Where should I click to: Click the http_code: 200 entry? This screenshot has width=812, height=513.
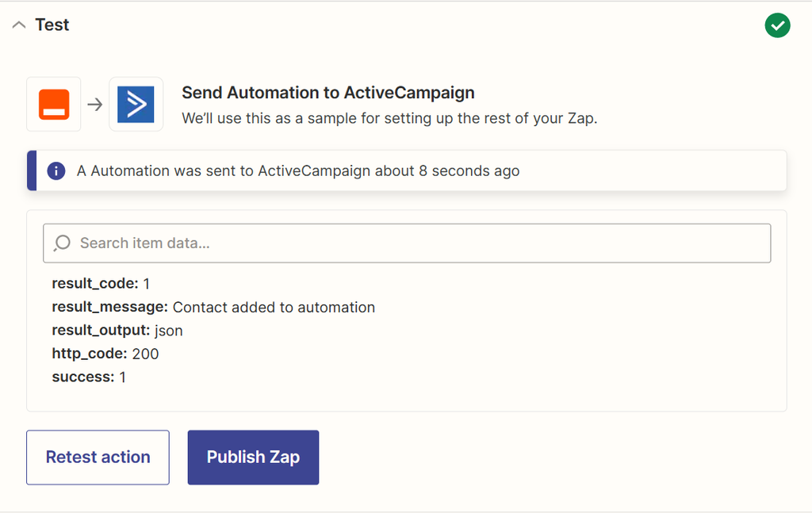pos(104,354)
